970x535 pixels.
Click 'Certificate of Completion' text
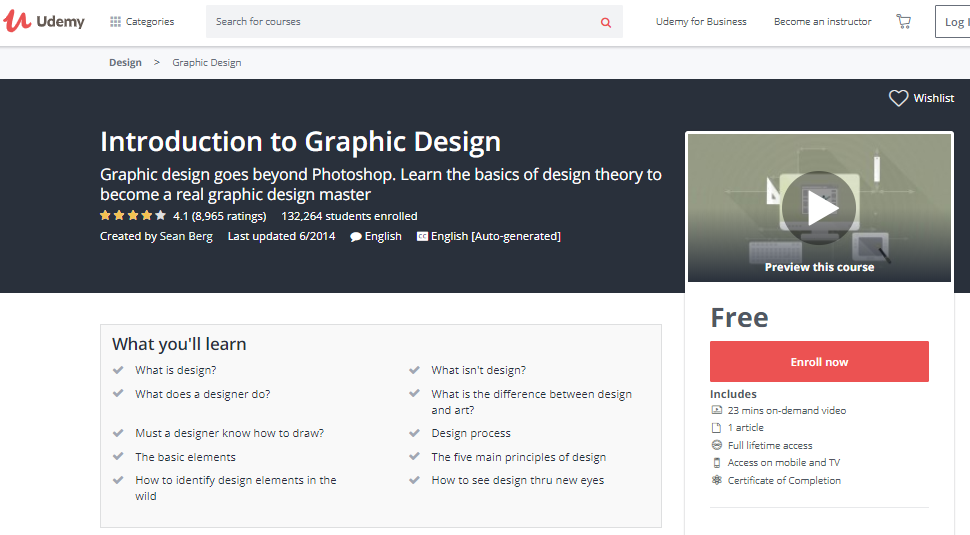(x=784, y=480)
